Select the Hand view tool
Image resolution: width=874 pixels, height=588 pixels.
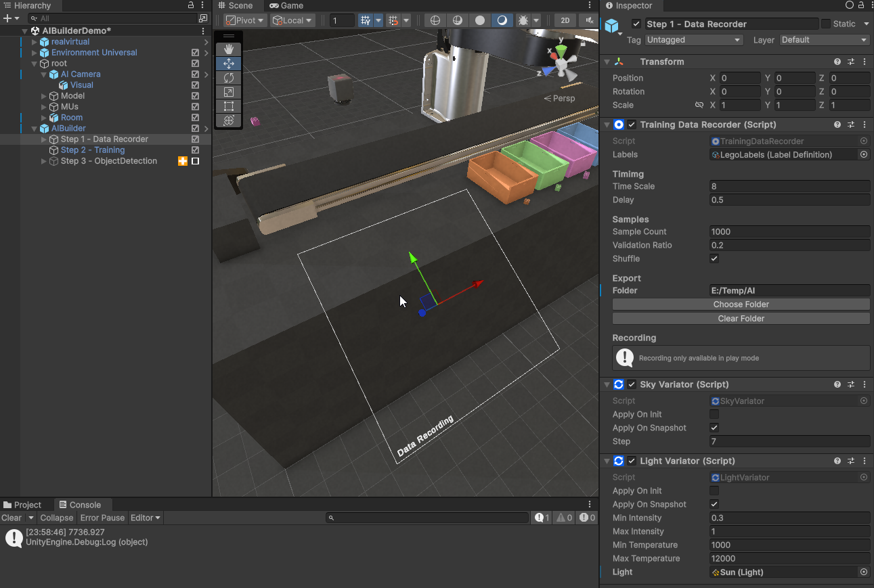(229, 49)
